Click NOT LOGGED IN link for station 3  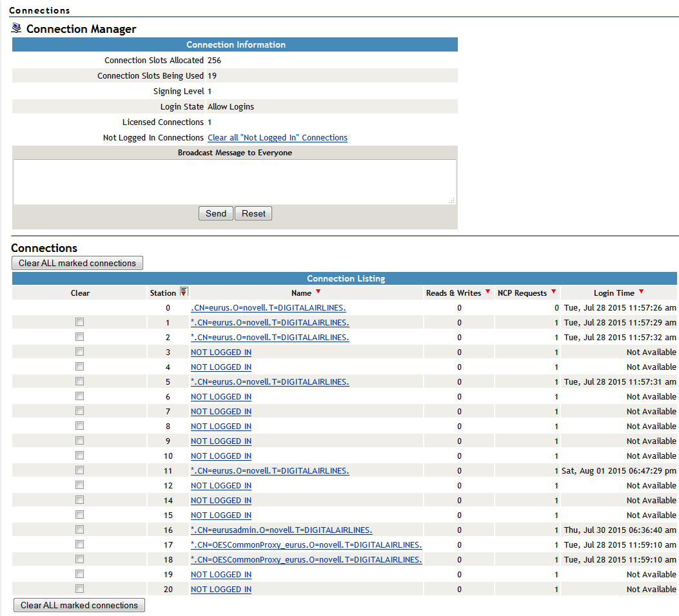click(x=221, y=352)
